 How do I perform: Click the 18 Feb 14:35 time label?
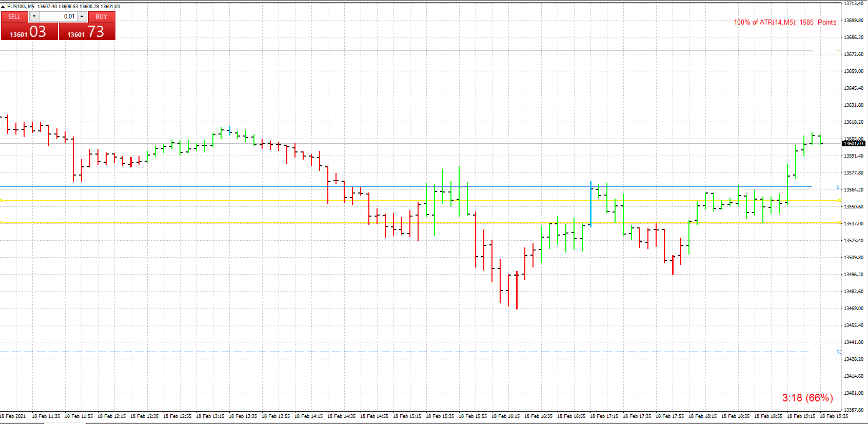(341, 416)
